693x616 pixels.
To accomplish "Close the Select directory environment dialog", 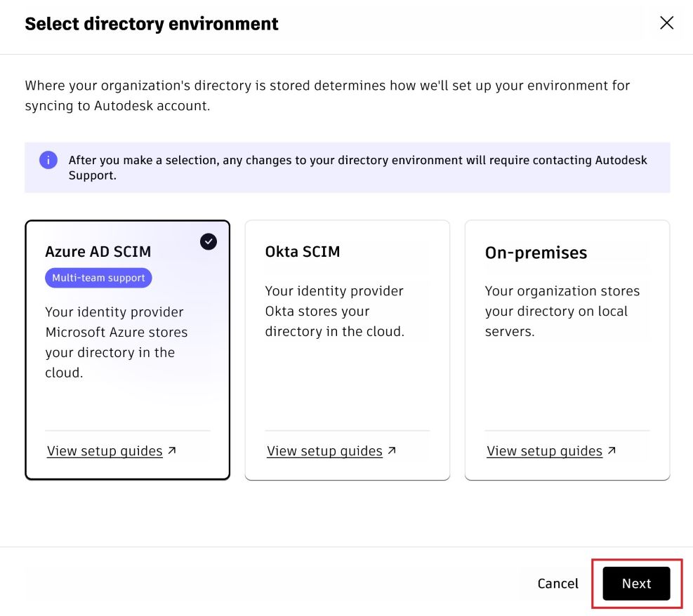I will click(666, 23).
